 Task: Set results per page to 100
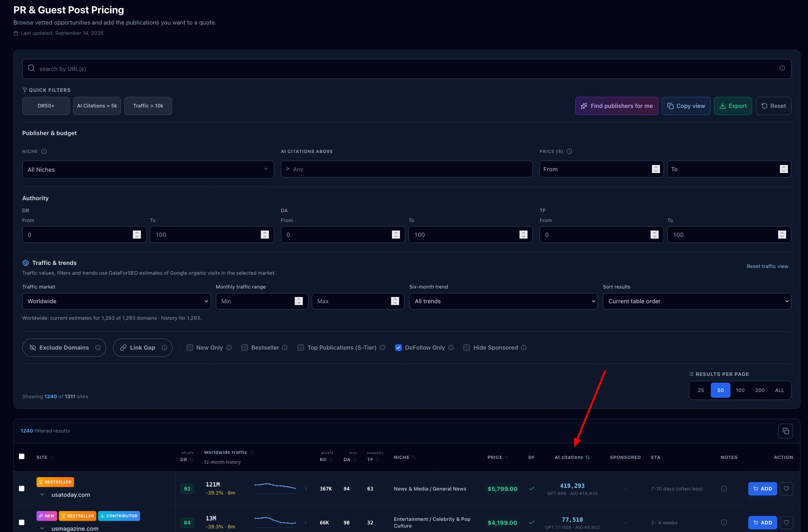pyautogui.click(x=740, y=390)
